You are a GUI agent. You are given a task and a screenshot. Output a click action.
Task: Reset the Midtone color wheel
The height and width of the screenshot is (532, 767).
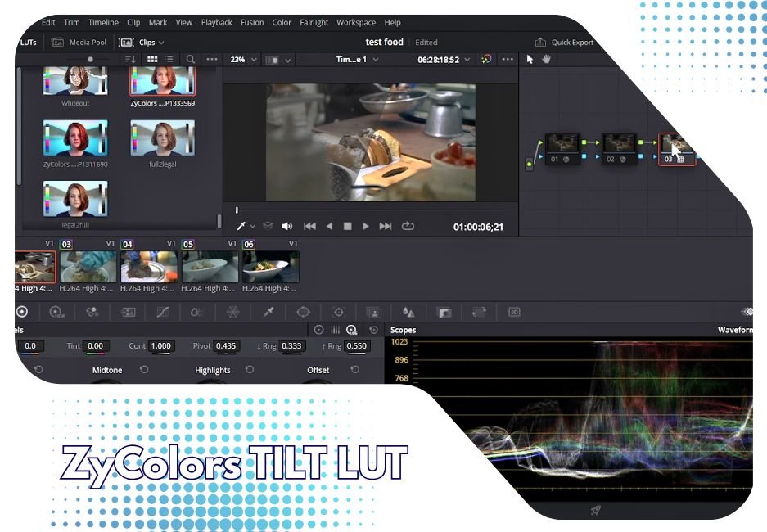(x=144, y=370)
